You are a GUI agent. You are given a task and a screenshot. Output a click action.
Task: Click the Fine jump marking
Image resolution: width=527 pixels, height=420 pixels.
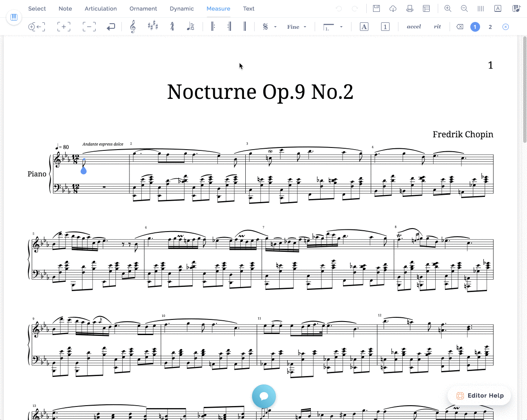[293, 27]
